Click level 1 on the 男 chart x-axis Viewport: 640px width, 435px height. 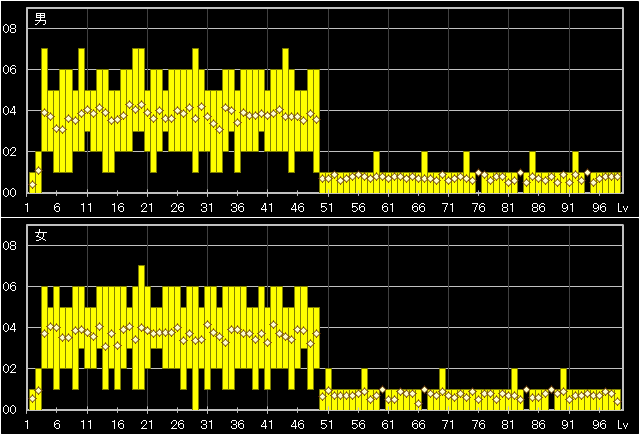(x=27, y=208)
